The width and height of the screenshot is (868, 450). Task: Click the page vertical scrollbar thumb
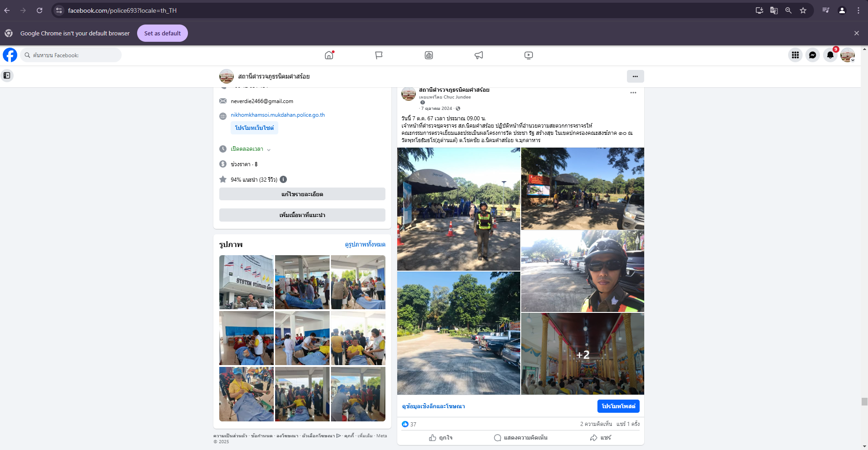(864, 402)
